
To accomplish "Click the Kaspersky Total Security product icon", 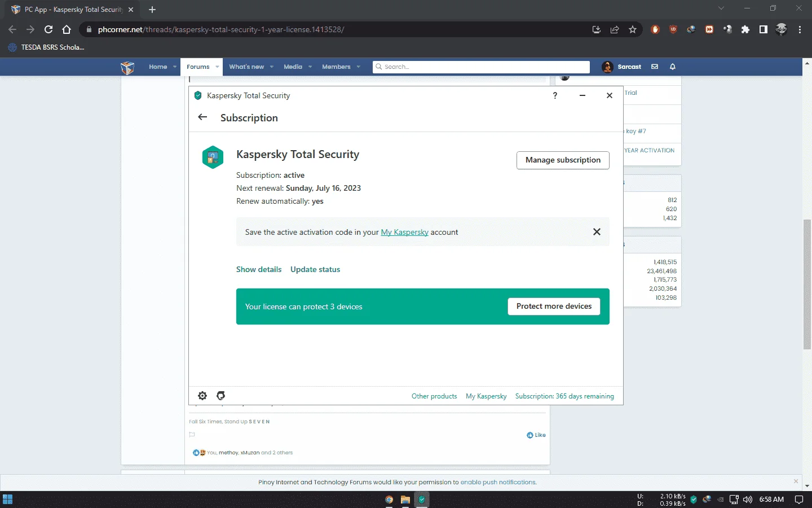I will pyautogui.click(x=213, y=157).
